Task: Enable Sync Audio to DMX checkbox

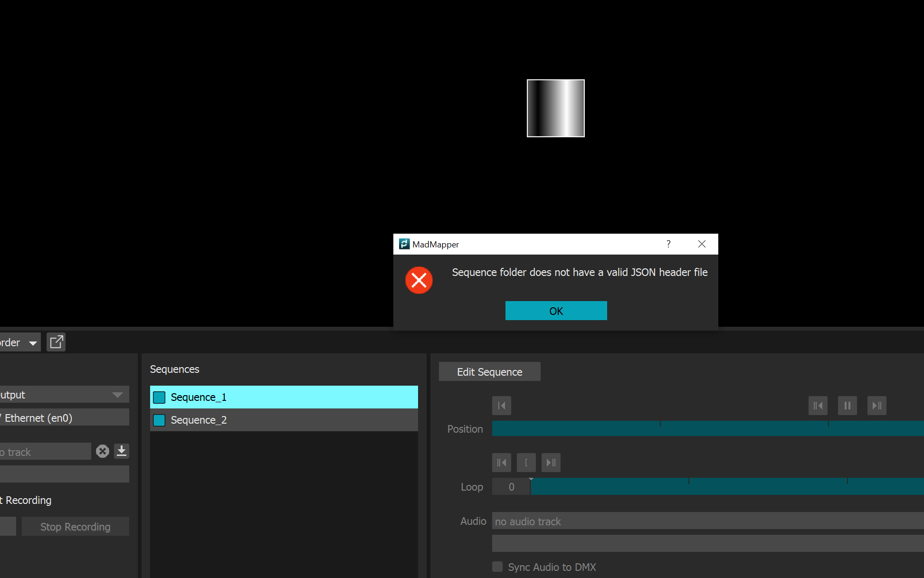Action: click(x=497, y=567)
